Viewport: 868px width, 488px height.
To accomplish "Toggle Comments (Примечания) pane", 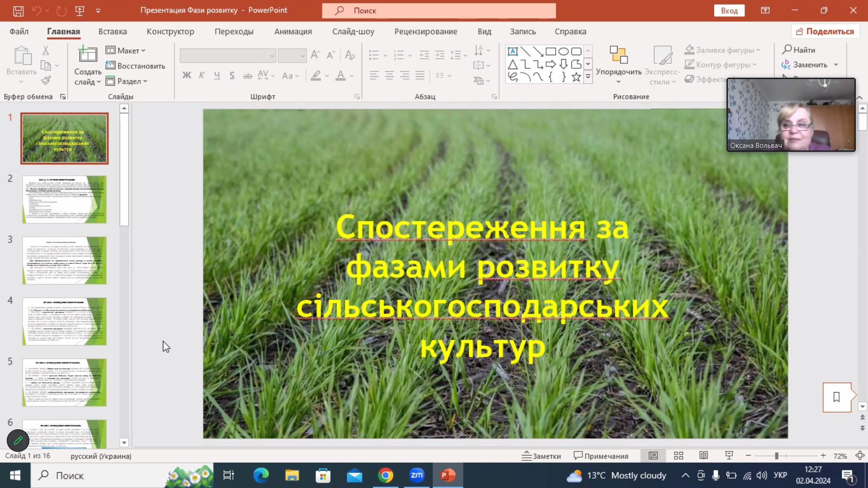I will (601, 456).
